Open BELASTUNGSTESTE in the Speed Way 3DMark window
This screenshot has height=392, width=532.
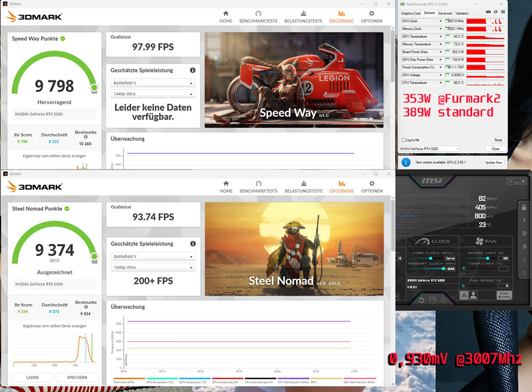(303, 17)
